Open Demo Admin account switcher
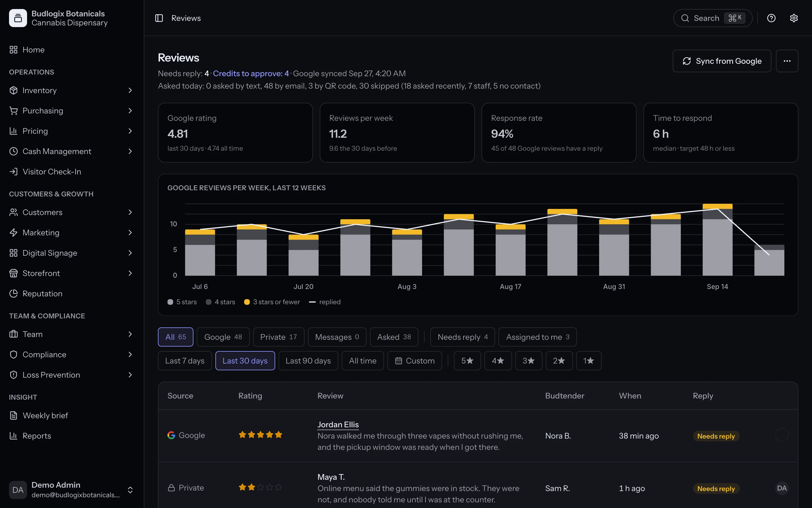 coord(72,490)
